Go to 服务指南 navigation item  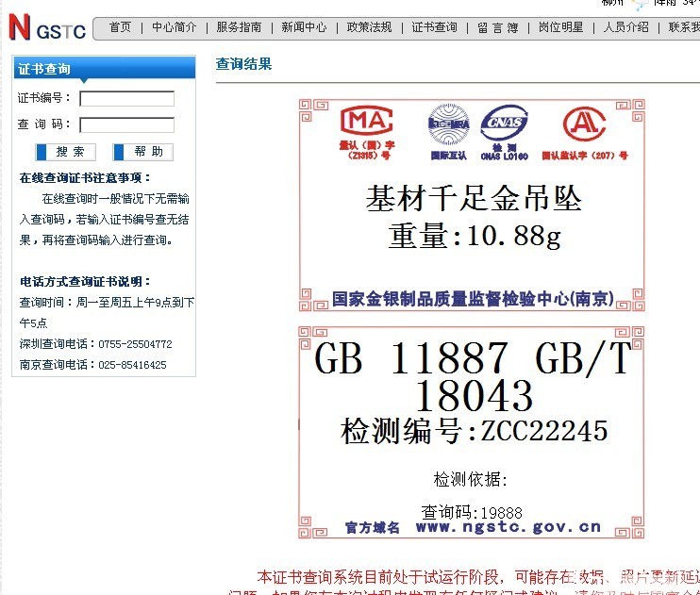[x=239, y=27]
